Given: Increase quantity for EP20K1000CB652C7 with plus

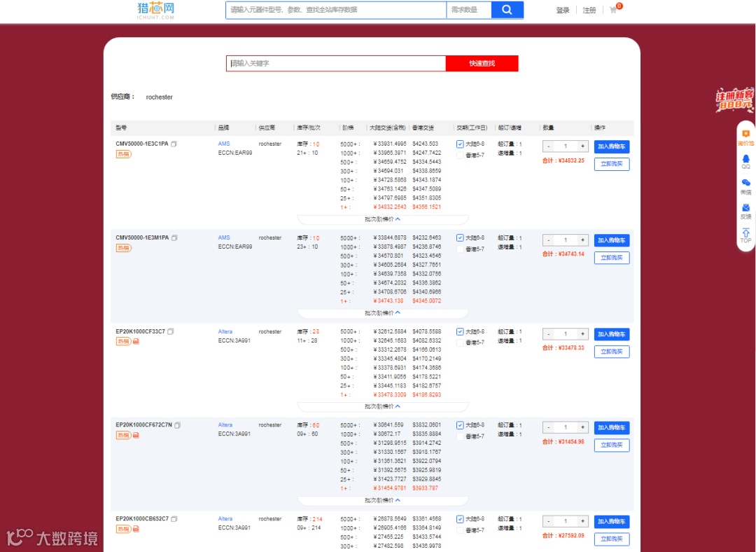Looking at the screenshot, I should coord(582,521).
